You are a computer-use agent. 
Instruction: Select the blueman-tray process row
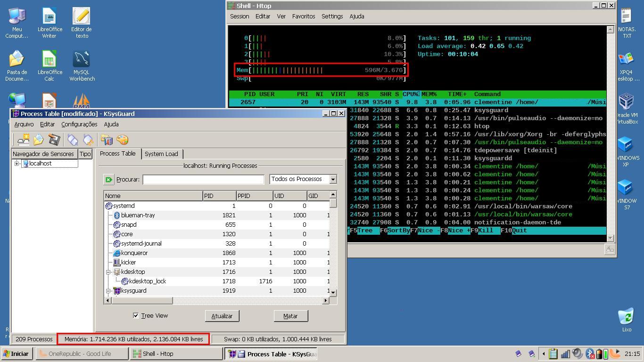click(216, 215)
